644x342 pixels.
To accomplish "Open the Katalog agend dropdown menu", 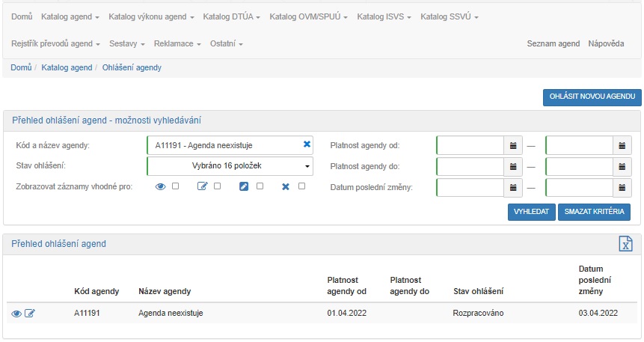I will 70,16.
